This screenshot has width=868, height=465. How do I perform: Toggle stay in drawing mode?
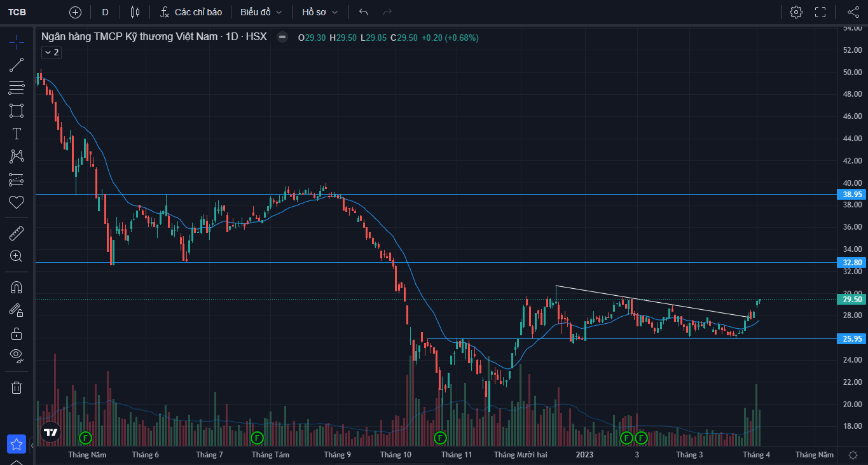point(17,310)
